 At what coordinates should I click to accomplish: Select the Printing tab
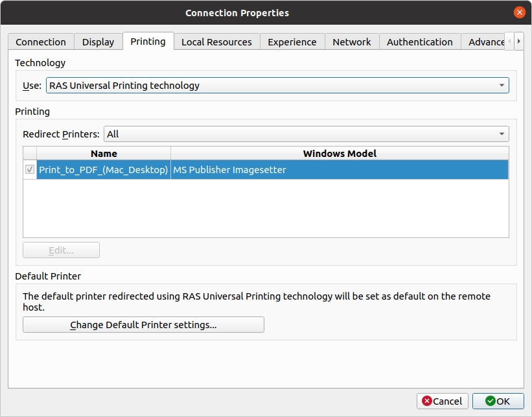pyautogui.click(x=148, y=42)
